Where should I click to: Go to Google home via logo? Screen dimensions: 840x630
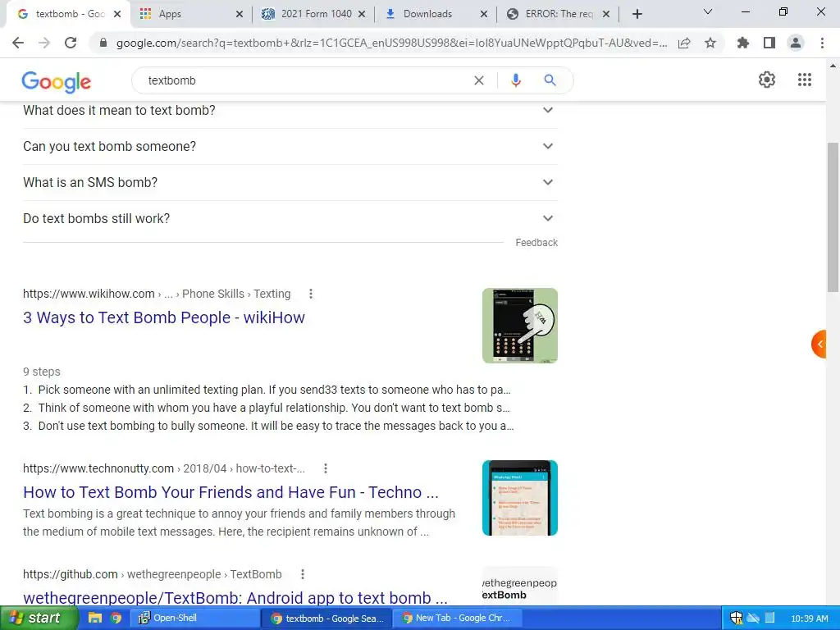(57, 81)
